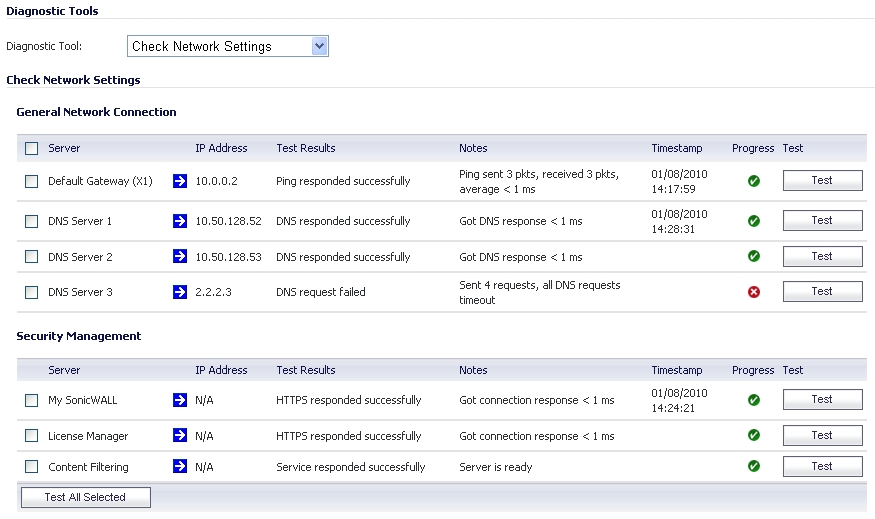
Task: Click the Timestamp column header in General Network Connection
Action: click(x=677, y=148)
